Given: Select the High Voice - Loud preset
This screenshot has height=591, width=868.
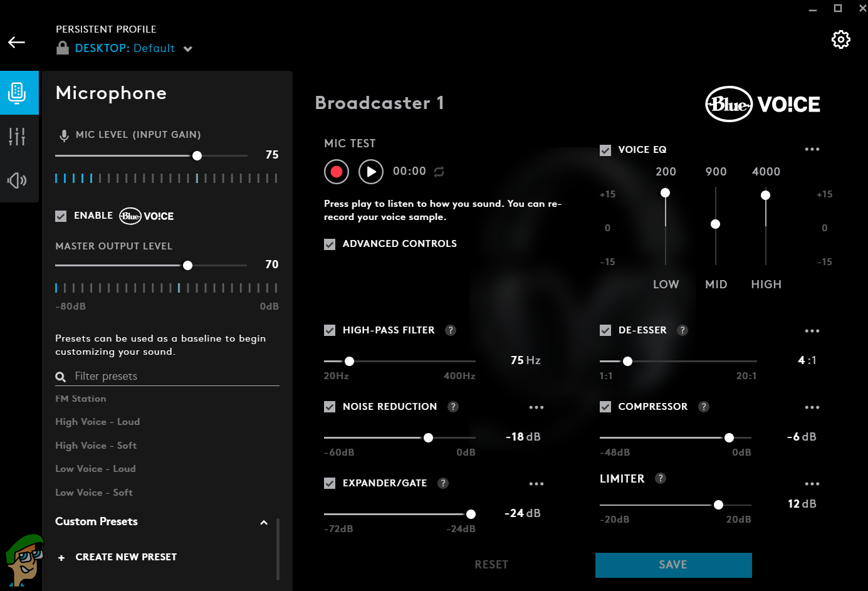Looking at the screenshot, I should [x=98, y=422].
